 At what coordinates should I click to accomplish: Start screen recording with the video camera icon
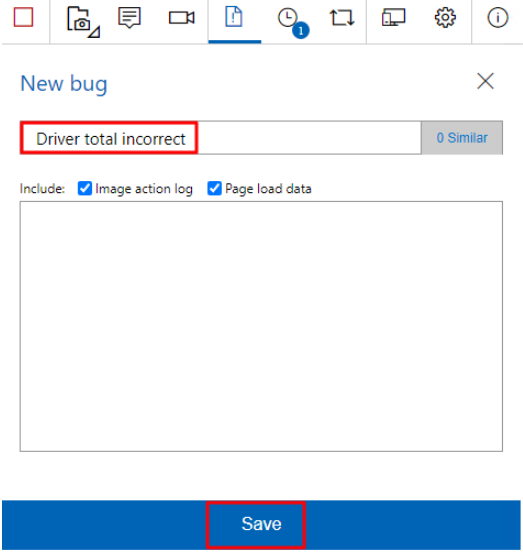point(182,18)
